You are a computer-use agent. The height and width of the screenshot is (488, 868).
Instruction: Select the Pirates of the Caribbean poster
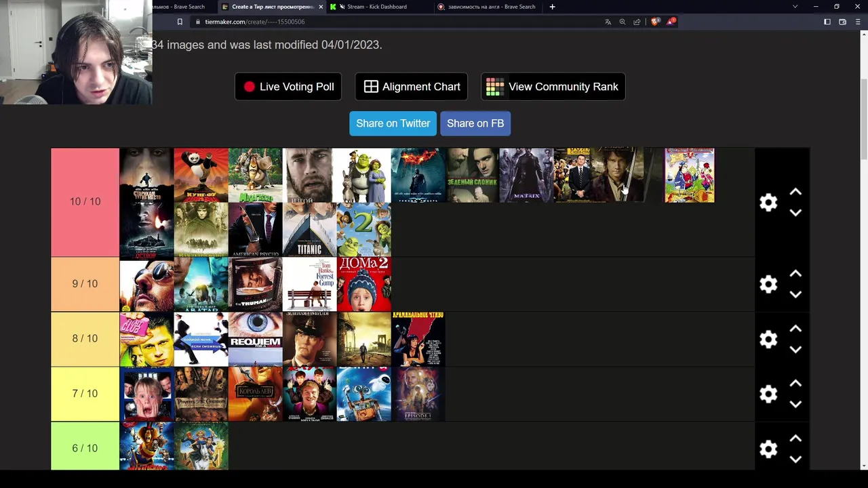pyautogui.click(x=201, y=394)
